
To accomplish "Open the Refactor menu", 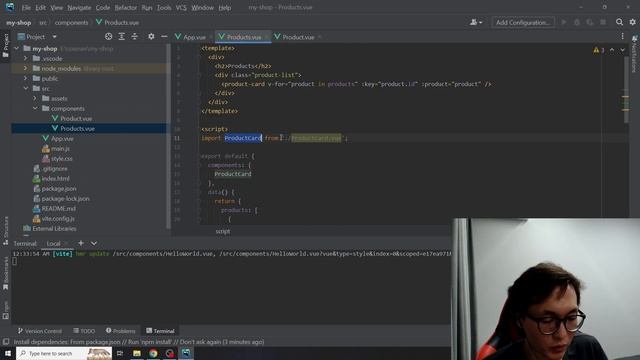I will (126, 7).
